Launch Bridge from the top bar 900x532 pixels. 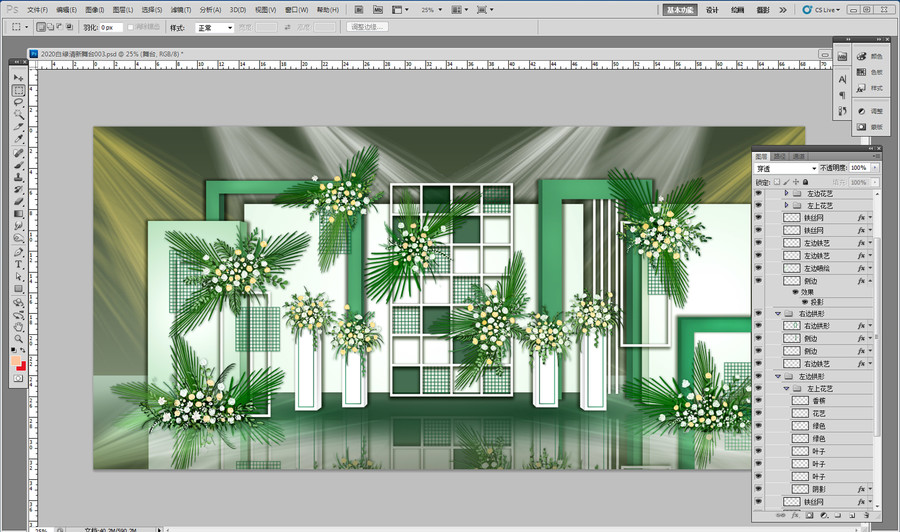click(359, 10)
